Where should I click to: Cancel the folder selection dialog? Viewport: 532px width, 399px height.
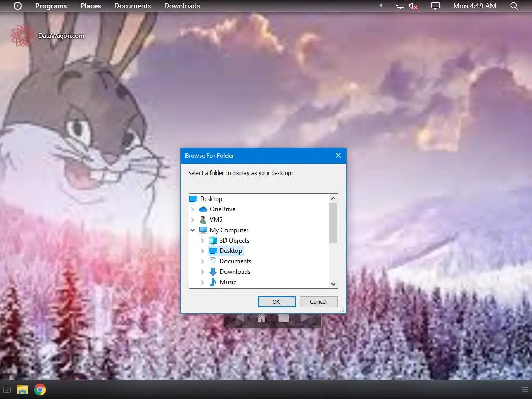click(x=318, y=302)
